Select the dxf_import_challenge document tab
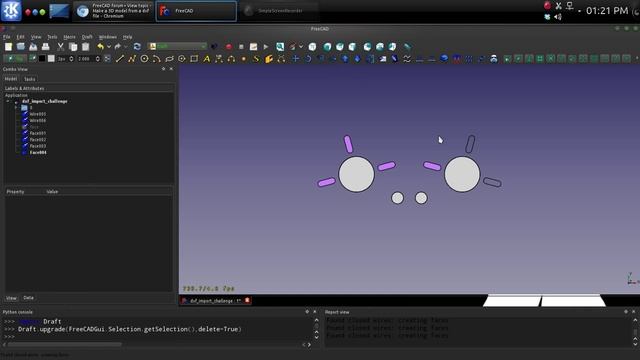Viewport: 640px width, 360px height. [x=215, y=301]
